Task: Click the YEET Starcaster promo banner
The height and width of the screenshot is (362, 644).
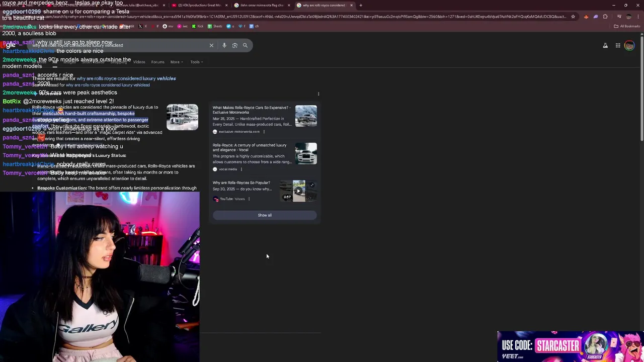Action: [570, 346]
